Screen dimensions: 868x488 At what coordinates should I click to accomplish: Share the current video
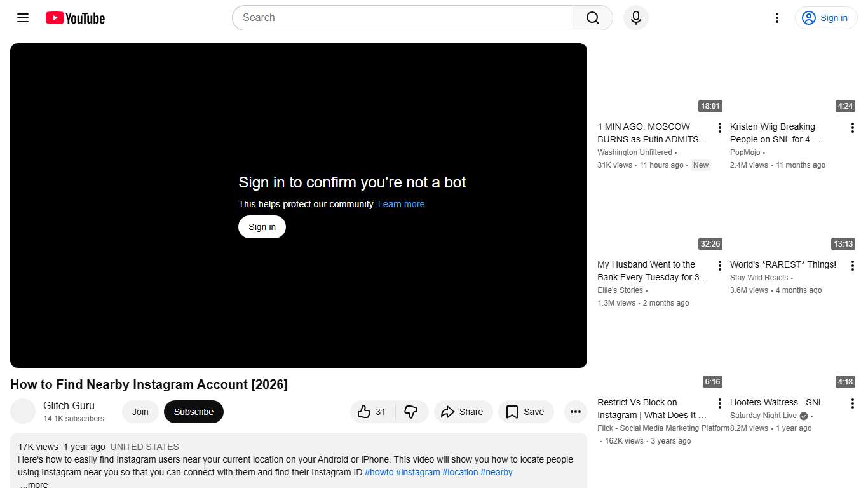click(x=463, y=412)
